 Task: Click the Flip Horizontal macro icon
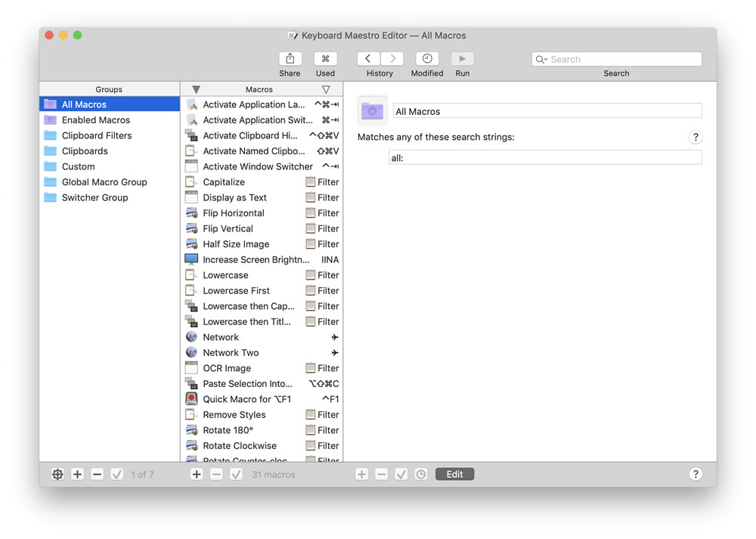pos(191,213)
